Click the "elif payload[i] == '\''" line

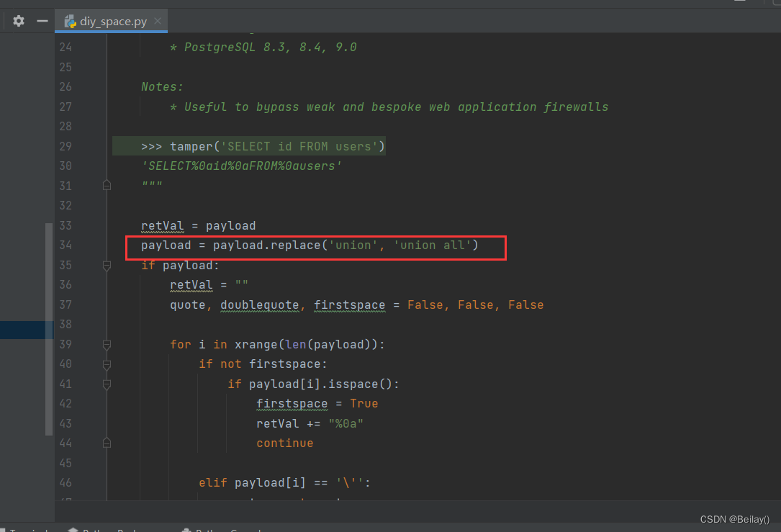284,482
